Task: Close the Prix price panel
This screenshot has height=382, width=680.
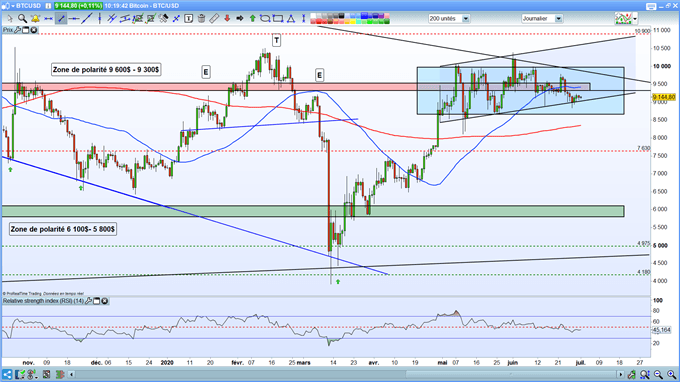Action: (33, 30)
